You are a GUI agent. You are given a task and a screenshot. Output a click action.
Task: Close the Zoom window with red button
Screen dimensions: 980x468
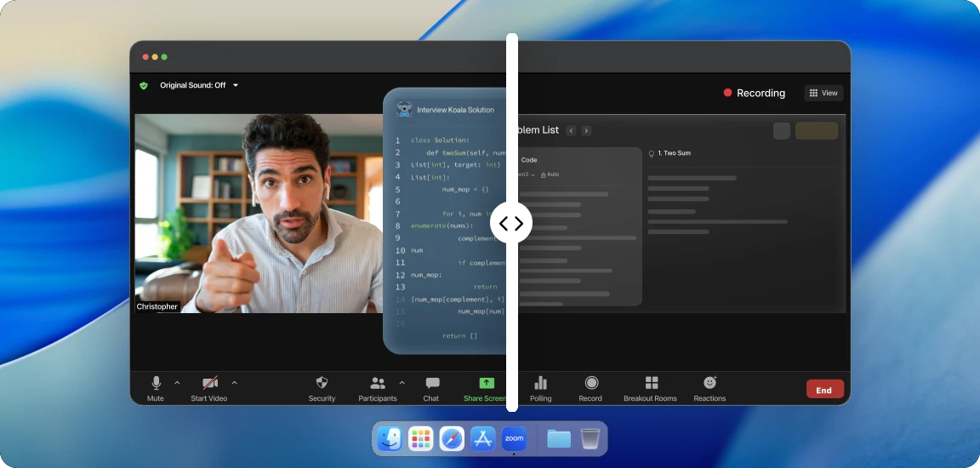pos(145,57)
